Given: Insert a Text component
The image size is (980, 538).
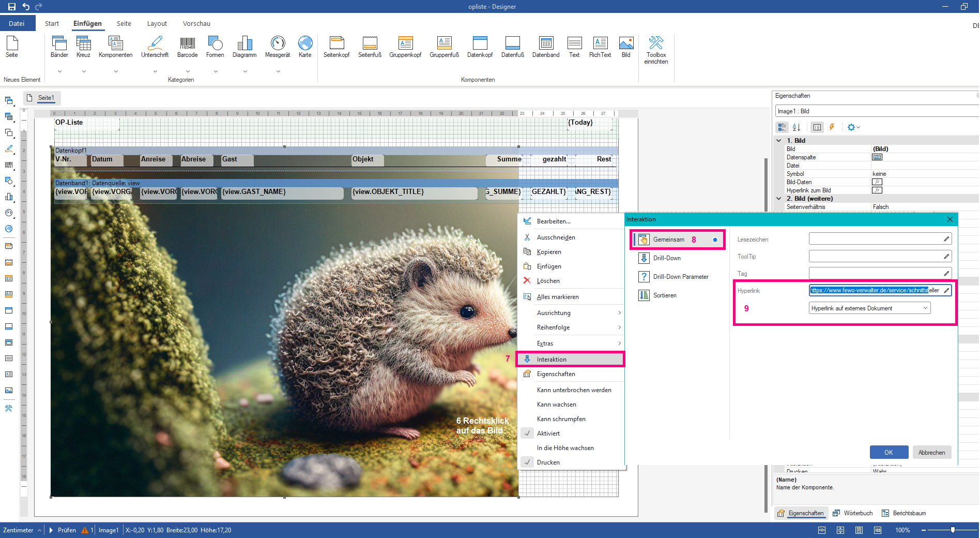Looking at the screenshot, I should (574, 47).
